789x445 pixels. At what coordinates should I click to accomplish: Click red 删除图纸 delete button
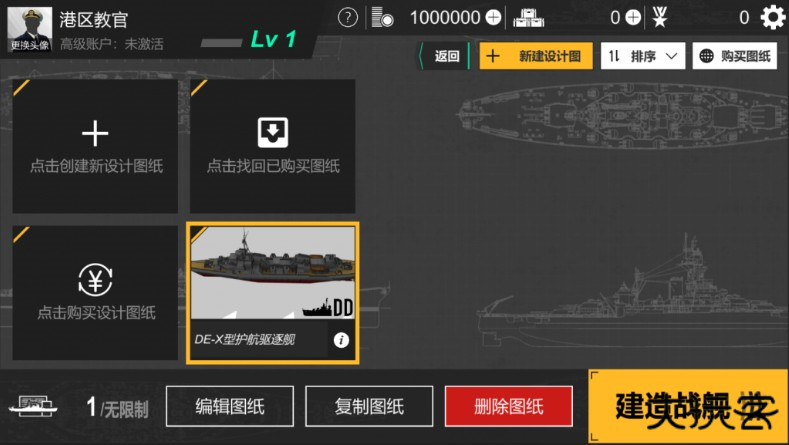(x=509, y=406)
